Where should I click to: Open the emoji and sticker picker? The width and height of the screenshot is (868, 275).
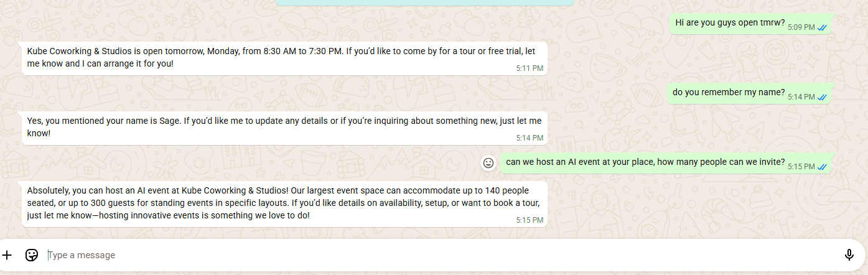tap(32, 255)
